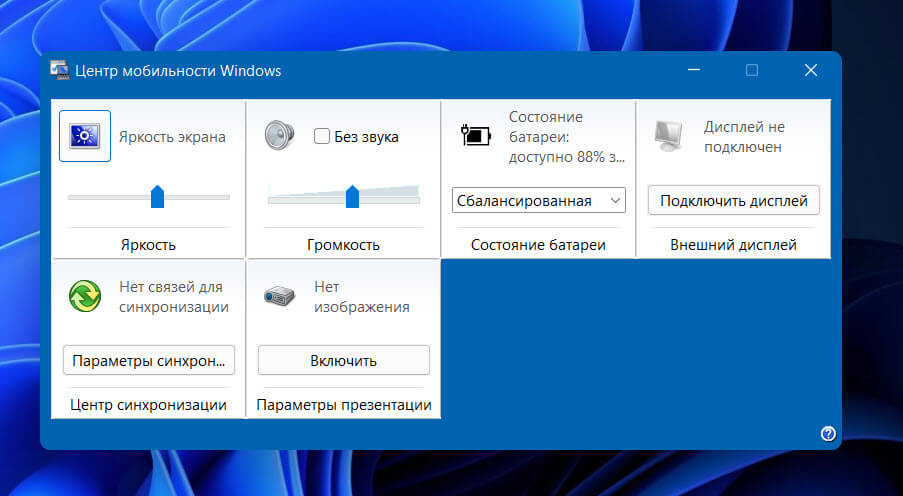Click the 'Яркость' tile caption
The height and width of the screenshot is (496, 903).
pyautogui.click(x=148, y=245)
